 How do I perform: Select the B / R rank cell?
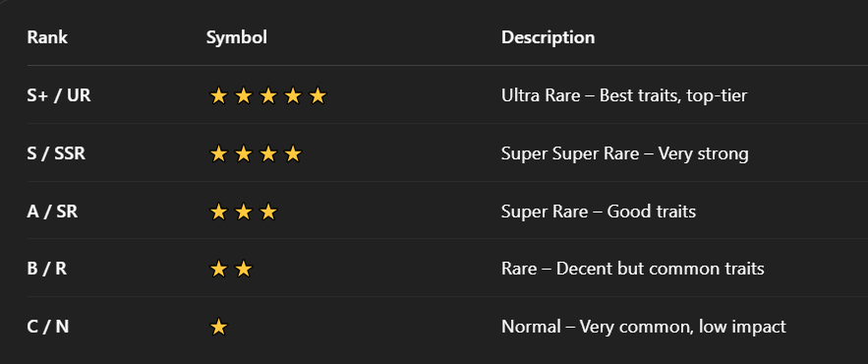point(46,269)
